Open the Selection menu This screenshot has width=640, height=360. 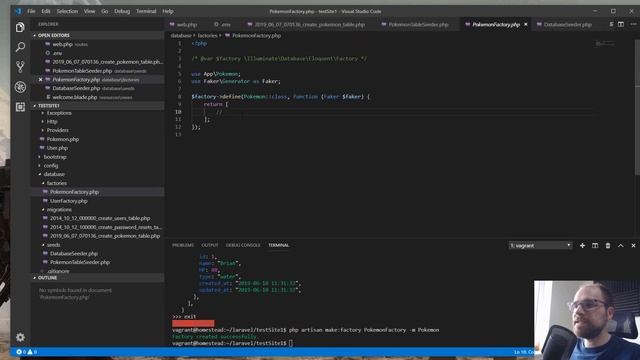pos(67,11)
